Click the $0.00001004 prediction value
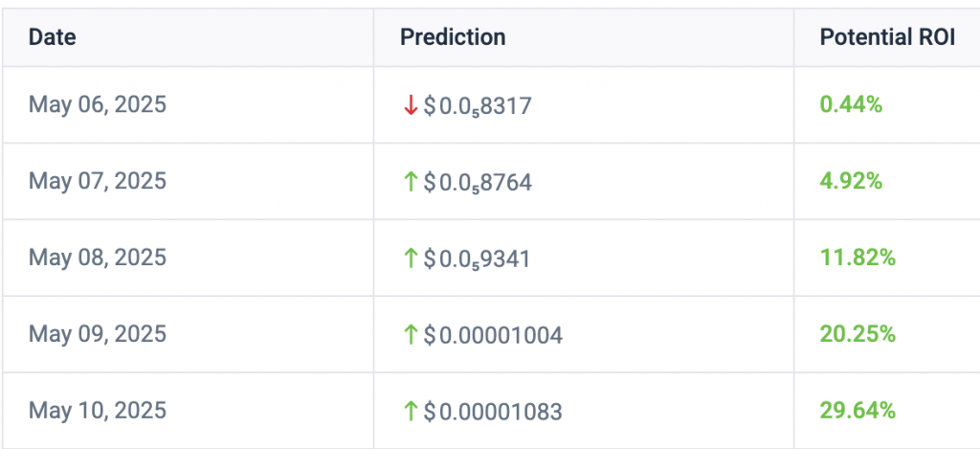Viewport: 980px width, 449px height. point(493,336)
